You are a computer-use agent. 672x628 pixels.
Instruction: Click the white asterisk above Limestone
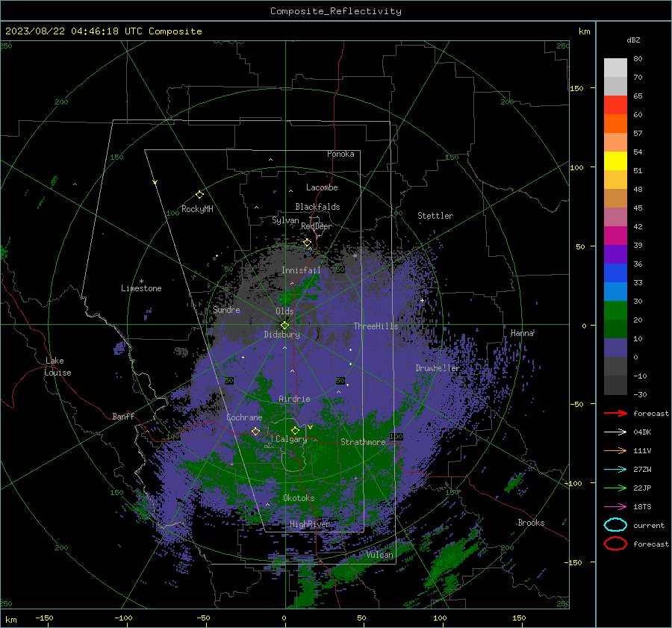click(x=141, y=282)
